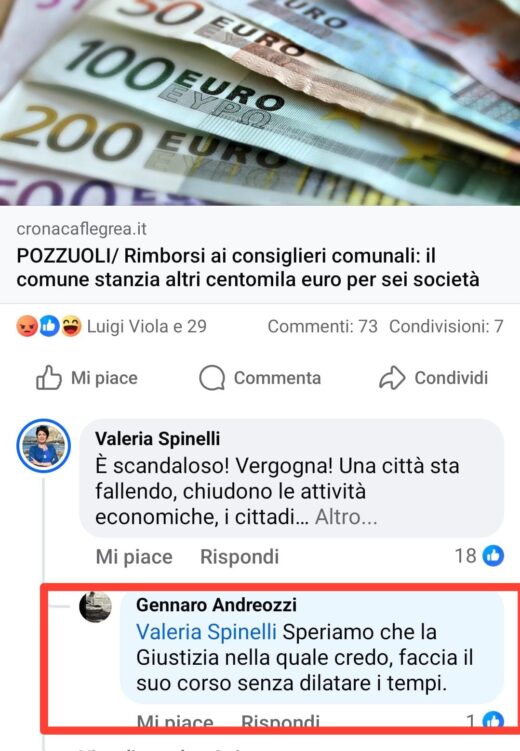Open the POZZUOLI Rimborsi article headline
520x751 pixels.
pos(248,267)
